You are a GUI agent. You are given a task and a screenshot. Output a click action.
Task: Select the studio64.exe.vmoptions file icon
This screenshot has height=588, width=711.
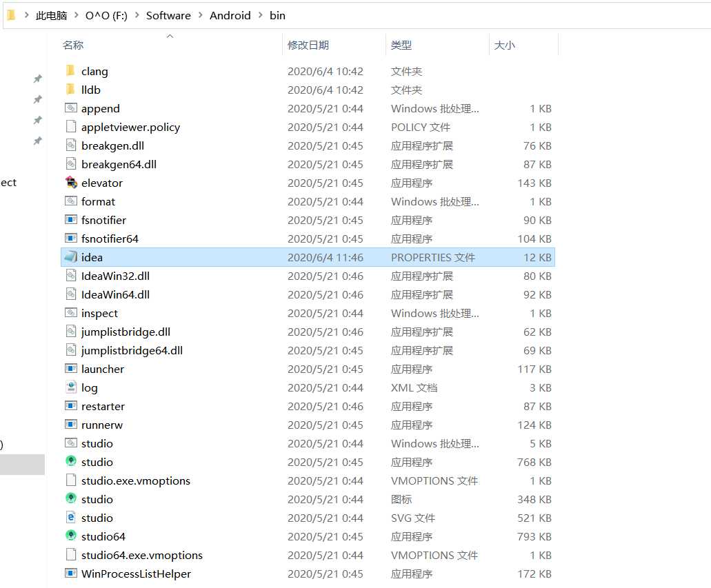(x=71, y=554)
